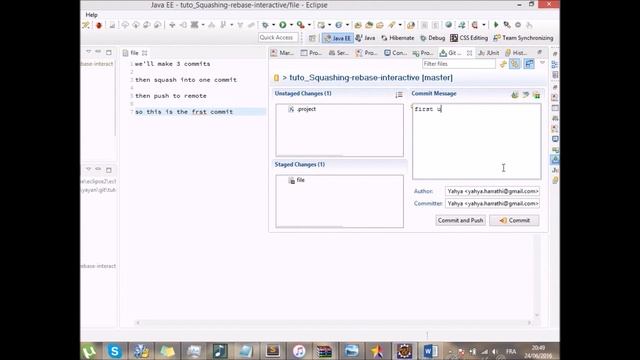Click inside the Commit Message text area
This screenshot has width=640, height=360.
[476, 141]
